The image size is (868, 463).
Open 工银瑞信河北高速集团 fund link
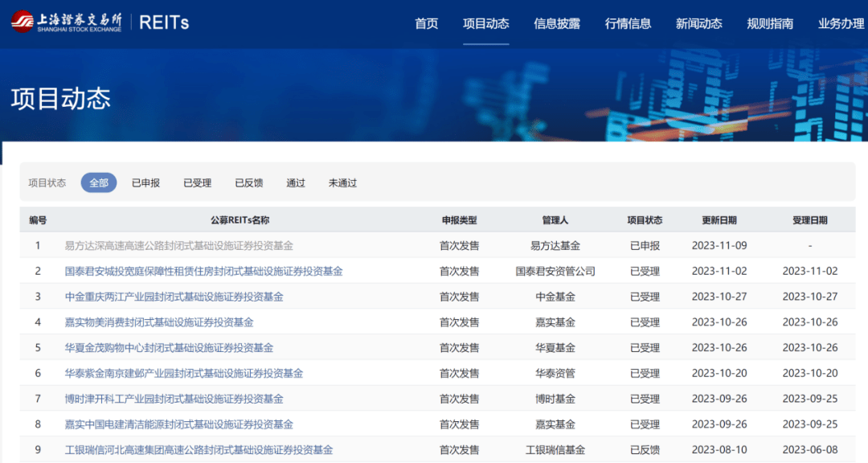199,450
